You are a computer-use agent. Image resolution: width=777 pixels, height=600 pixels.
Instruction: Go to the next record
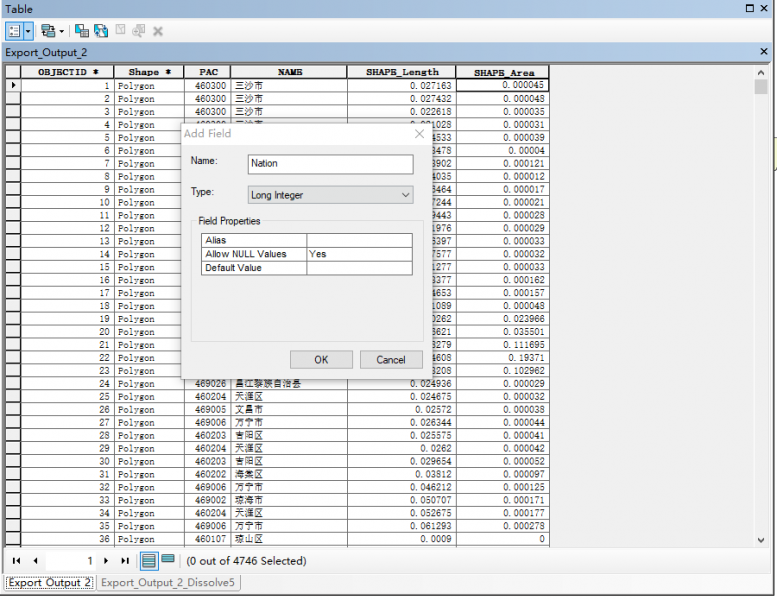[106, 561]
